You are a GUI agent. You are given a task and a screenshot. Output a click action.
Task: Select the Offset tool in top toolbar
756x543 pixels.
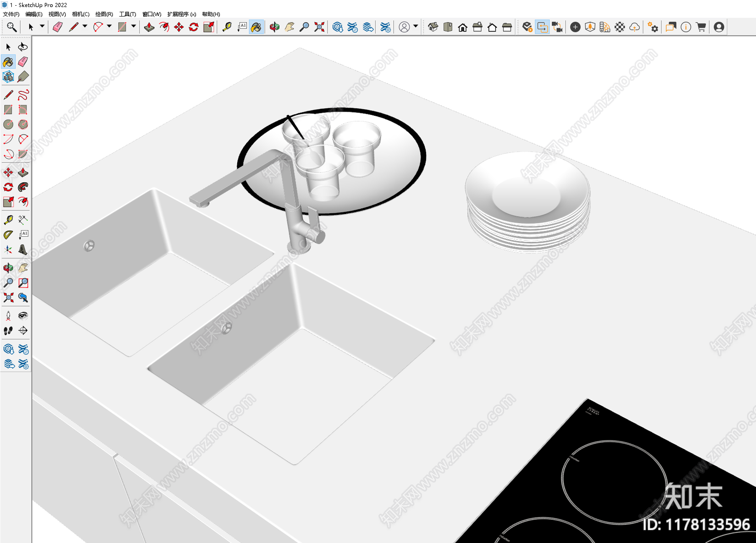(164, 27)
